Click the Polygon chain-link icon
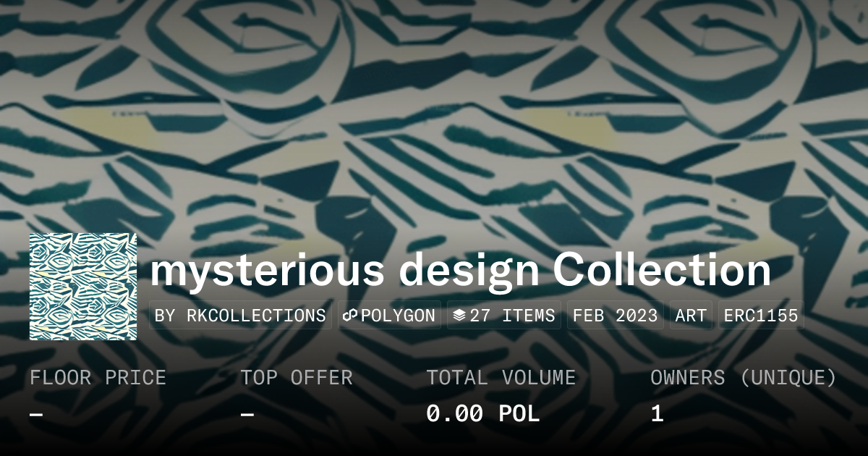The height and width of the screenshot is (456, 868). click(351, 316)
